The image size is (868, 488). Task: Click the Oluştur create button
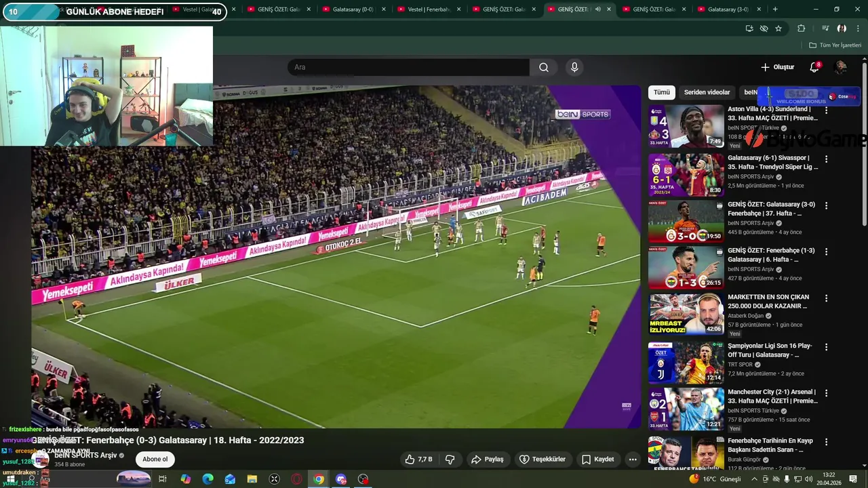pyautogui.click(x=777, y=67)
